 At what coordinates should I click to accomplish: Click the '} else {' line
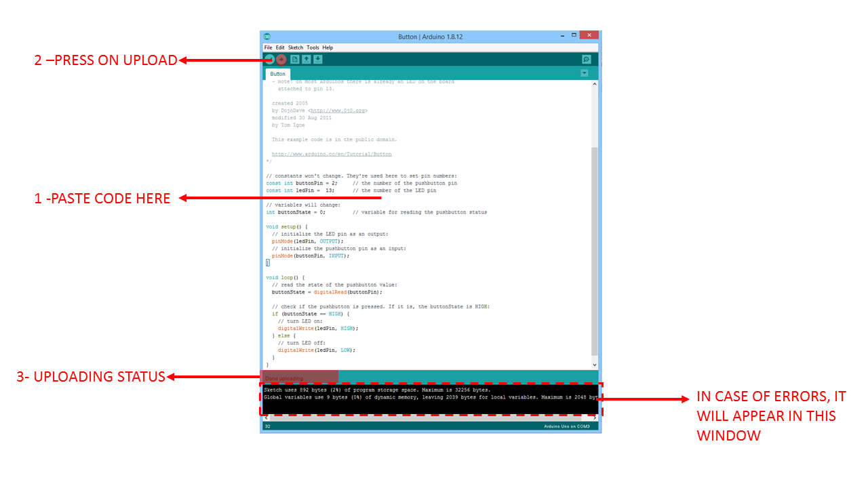point(284,335)
